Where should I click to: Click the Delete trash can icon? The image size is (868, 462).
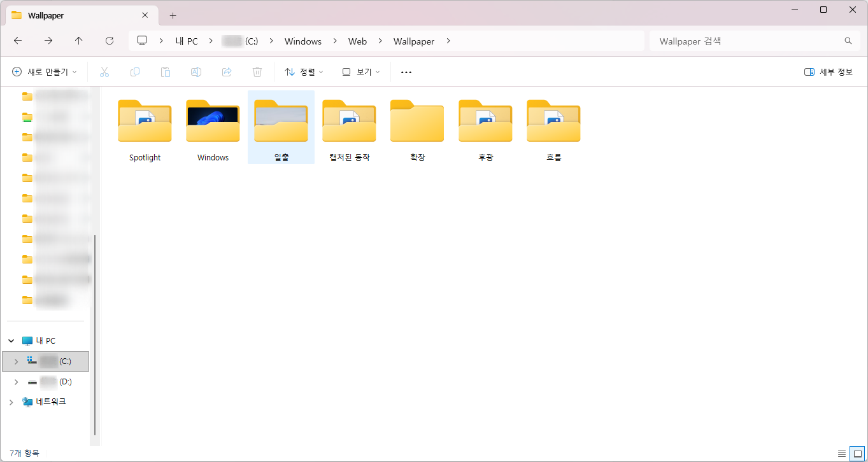(x=257, y=72)
